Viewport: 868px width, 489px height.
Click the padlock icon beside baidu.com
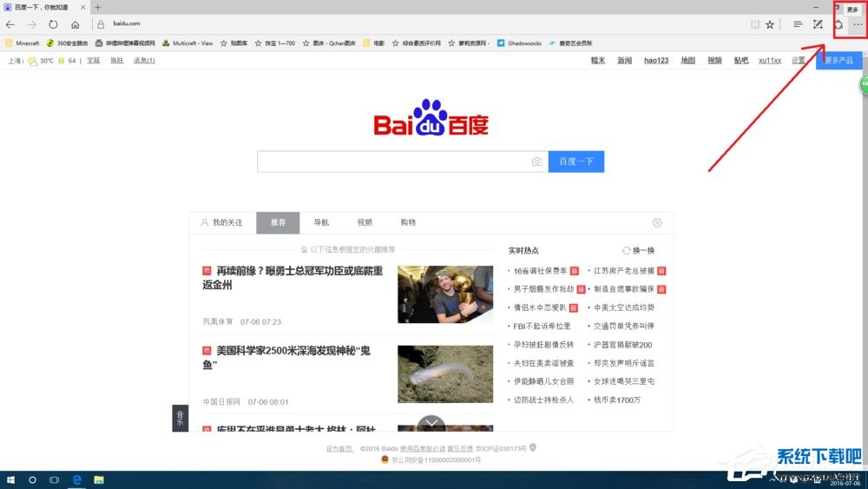point(101,24)
